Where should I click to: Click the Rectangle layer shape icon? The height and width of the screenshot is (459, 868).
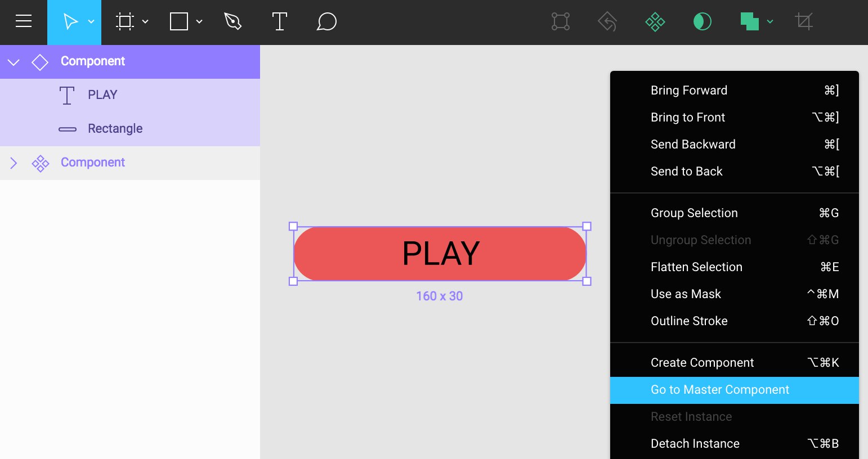tap(68, 129)
